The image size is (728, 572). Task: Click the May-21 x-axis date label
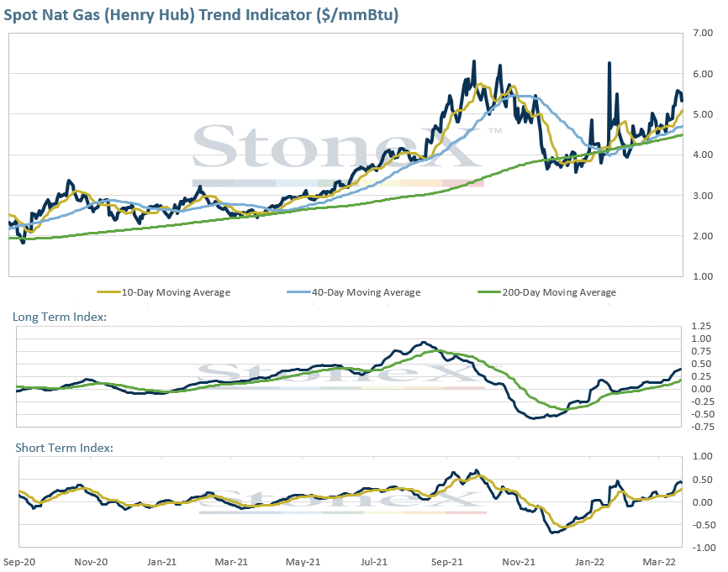[303, 562]
